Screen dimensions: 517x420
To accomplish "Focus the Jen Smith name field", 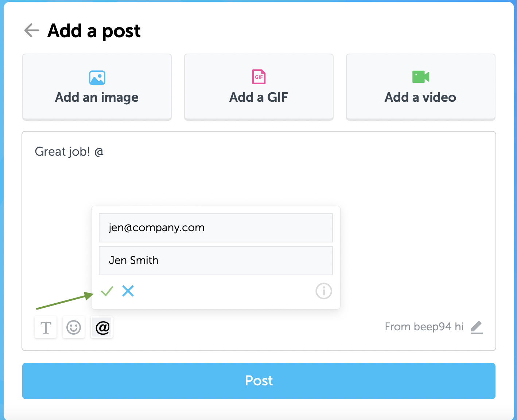I will click(216, 261).
